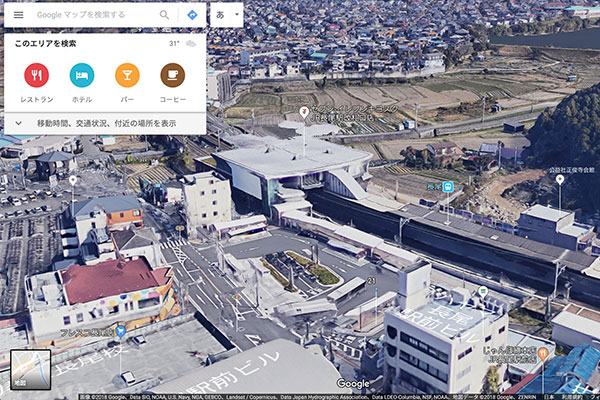Select the red place pin above station
Viewport: 600px width, 400px height.
pos(304,111)
